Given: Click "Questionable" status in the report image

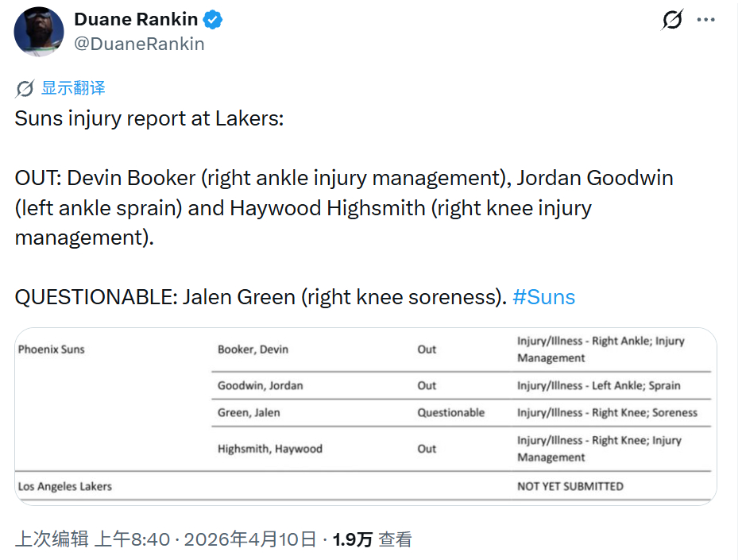Looking at the screenshot, I should [450, 413].
